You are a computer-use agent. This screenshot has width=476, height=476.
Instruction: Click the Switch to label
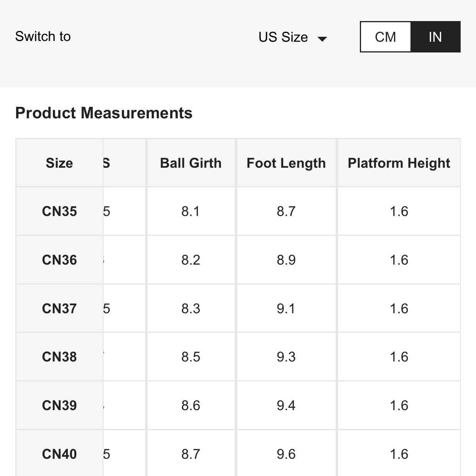tap(43, 36)
